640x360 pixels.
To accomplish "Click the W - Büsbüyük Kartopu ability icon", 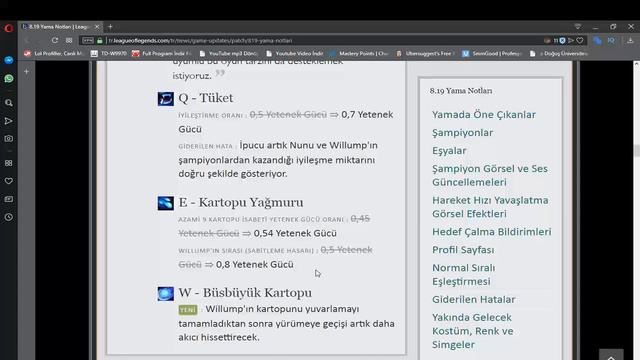I will [166, 293].
